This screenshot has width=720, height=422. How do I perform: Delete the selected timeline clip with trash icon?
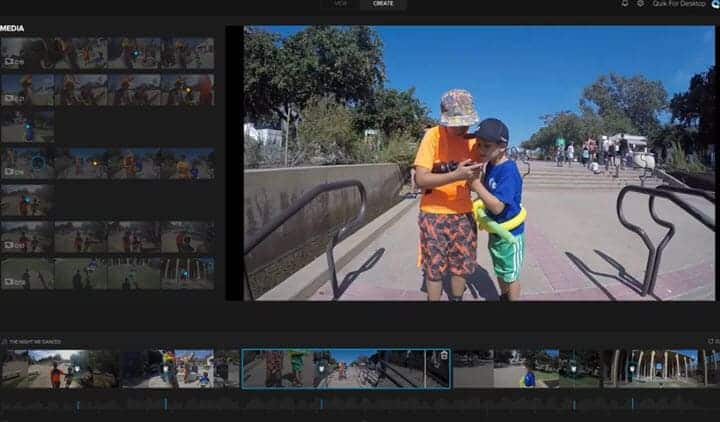(x=443, y=356)
